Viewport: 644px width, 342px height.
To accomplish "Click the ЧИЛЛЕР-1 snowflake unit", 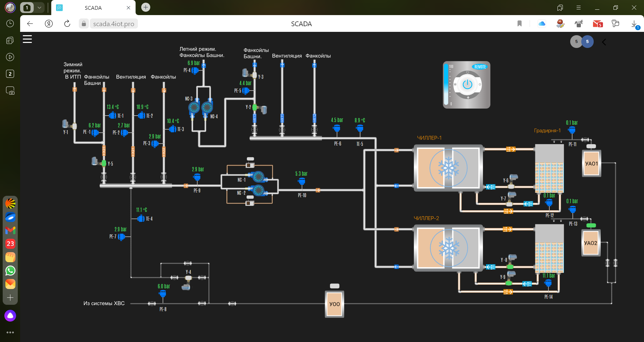I will (x=448, y=168).
